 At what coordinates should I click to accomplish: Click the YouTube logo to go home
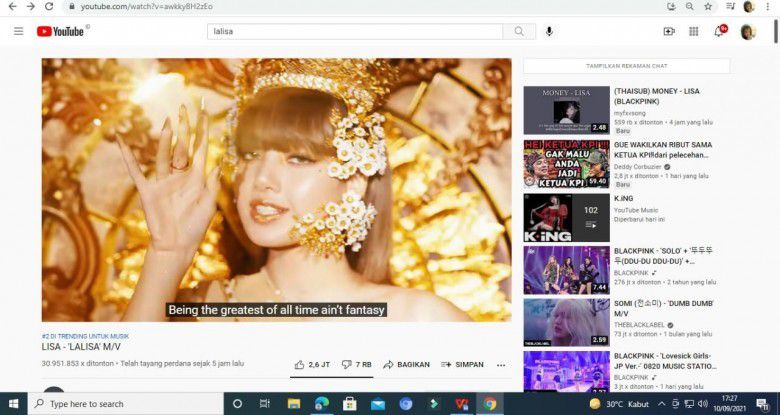[61, 32]
